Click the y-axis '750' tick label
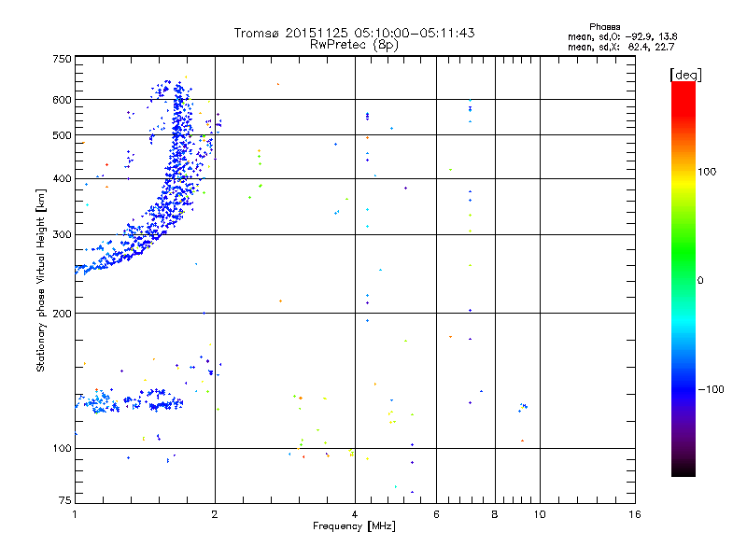 coord(62,59)
